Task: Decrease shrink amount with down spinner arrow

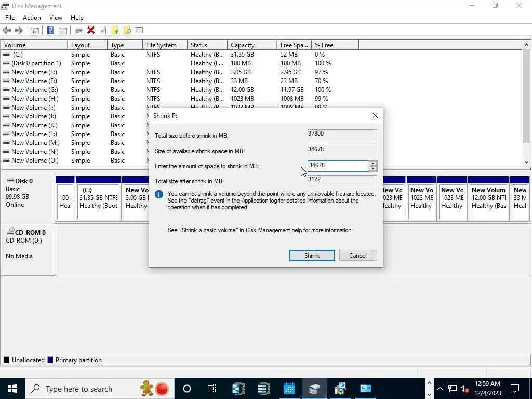Action: (373, 169)
